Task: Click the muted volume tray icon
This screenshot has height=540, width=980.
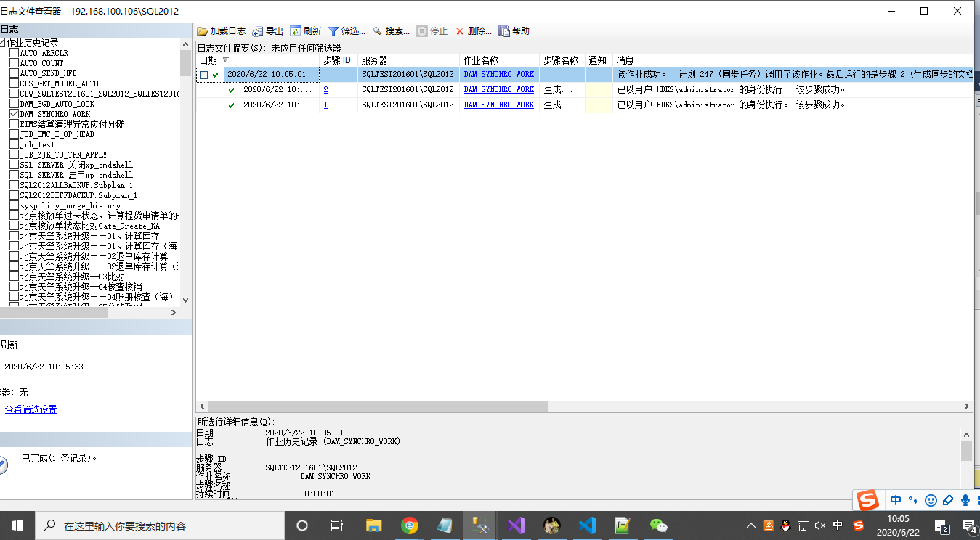Action: (x=820, y=525)
